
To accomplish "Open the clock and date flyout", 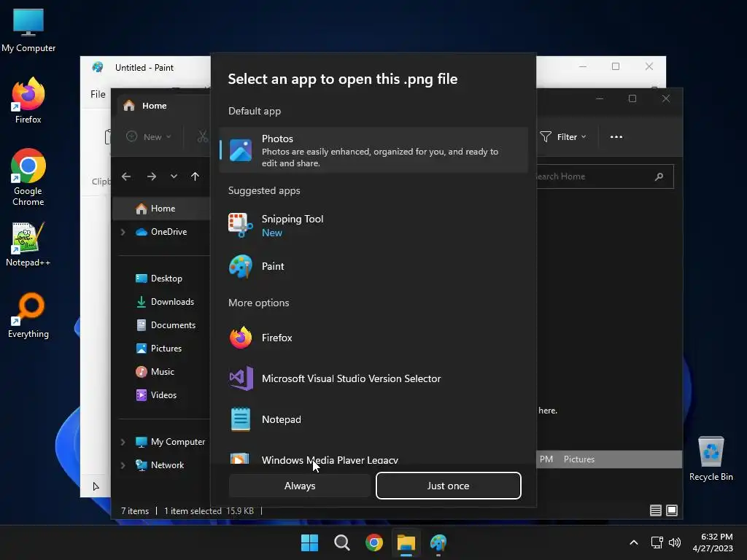I will pyautogui.click(x=713, y=542).
